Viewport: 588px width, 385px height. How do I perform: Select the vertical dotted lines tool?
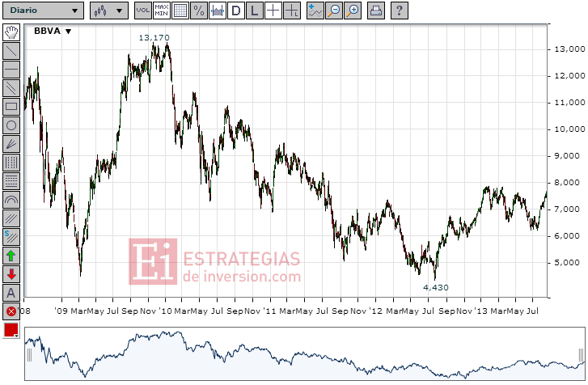coord(11,163)
